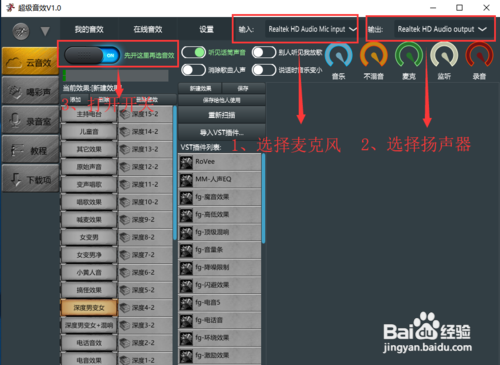The width and height of the screenshot is (500, 365).
Task: Click the VST plugin list scrollbar
Action: click(263, 198)
